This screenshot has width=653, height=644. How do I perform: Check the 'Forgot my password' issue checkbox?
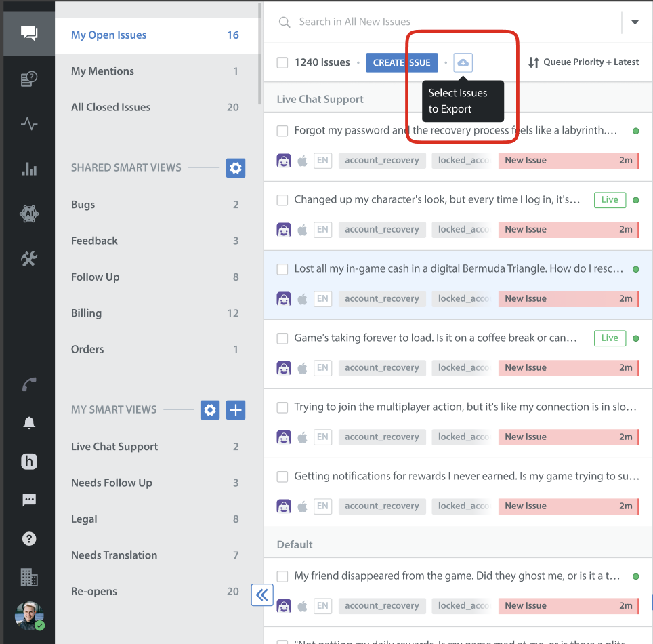(282, 131)
